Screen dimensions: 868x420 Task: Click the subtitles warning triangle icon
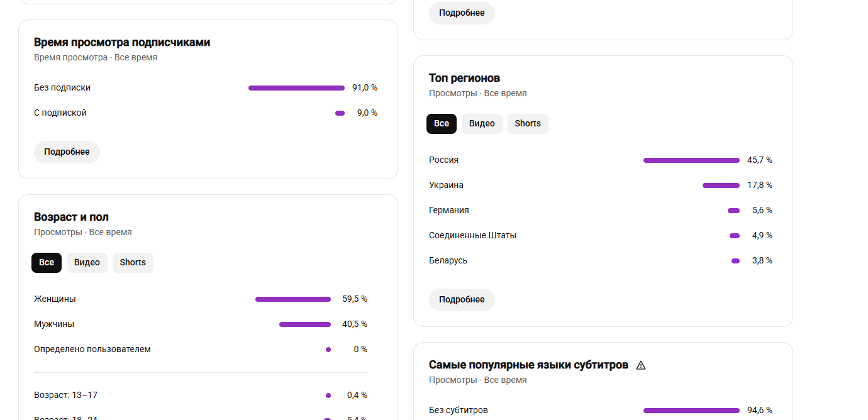(641, 365)
